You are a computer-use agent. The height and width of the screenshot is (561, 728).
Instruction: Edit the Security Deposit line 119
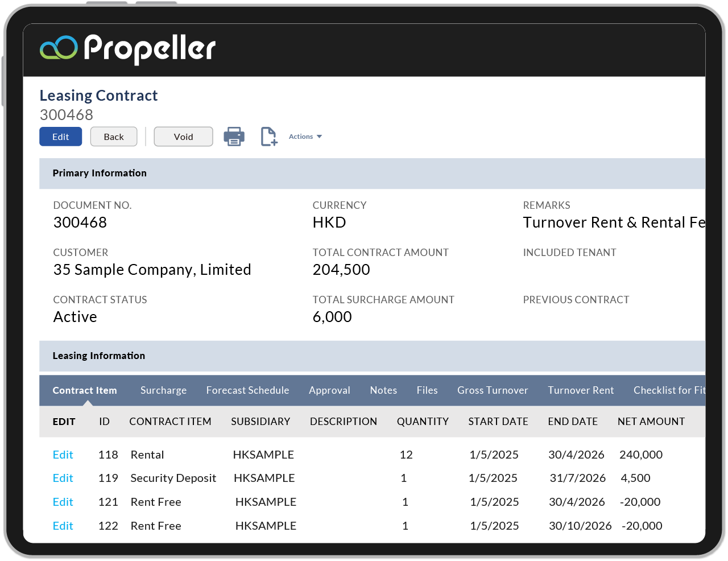pyautogui.click(x=63, y=478)
